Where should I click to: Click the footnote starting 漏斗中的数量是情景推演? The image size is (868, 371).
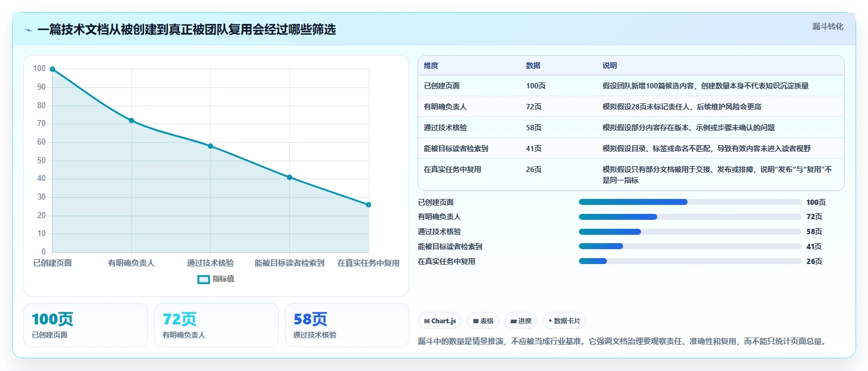[622, 342]
